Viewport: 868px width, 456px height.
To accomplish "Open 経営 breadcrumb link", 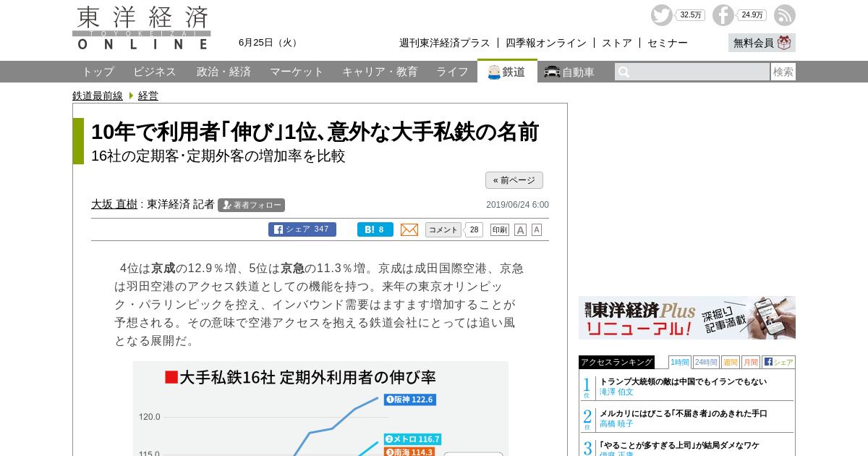I will tap(148, 96).
